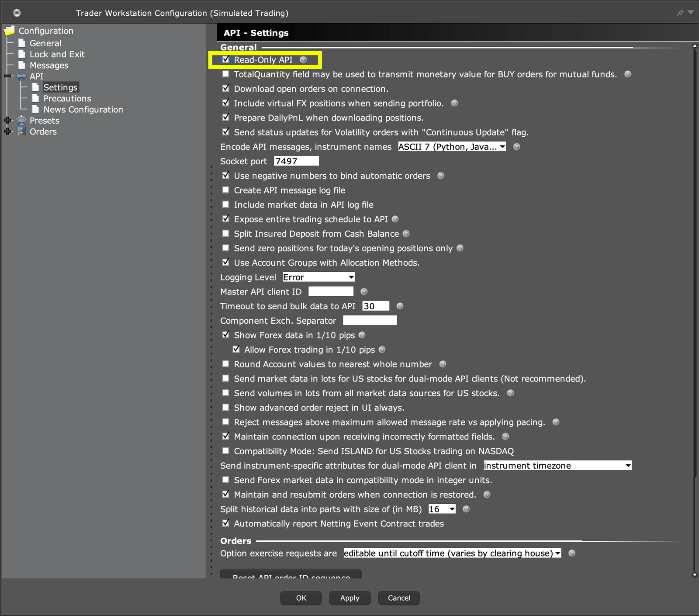Click help icon next to Master API client ID
Image resolution: width=699 pixels, height=616 pixels.
364,291
